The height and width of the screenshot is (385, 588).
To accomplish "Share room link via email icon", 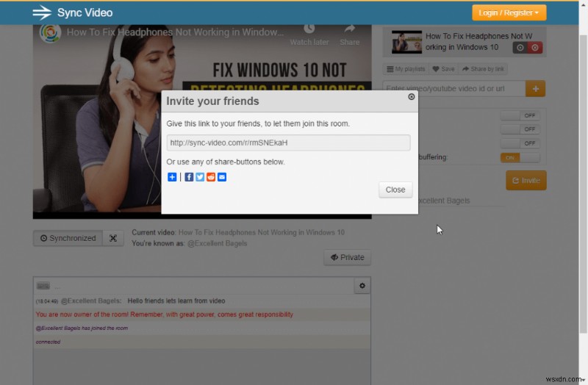I will (x=222, y=177).
